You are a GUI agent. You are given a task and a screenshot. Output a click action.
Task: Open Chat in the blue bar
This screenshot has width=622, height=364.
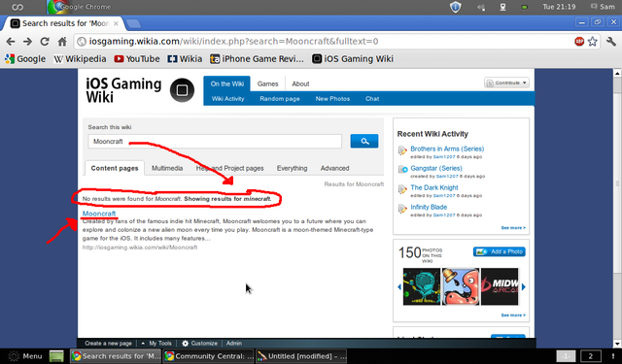pos(372,99)
